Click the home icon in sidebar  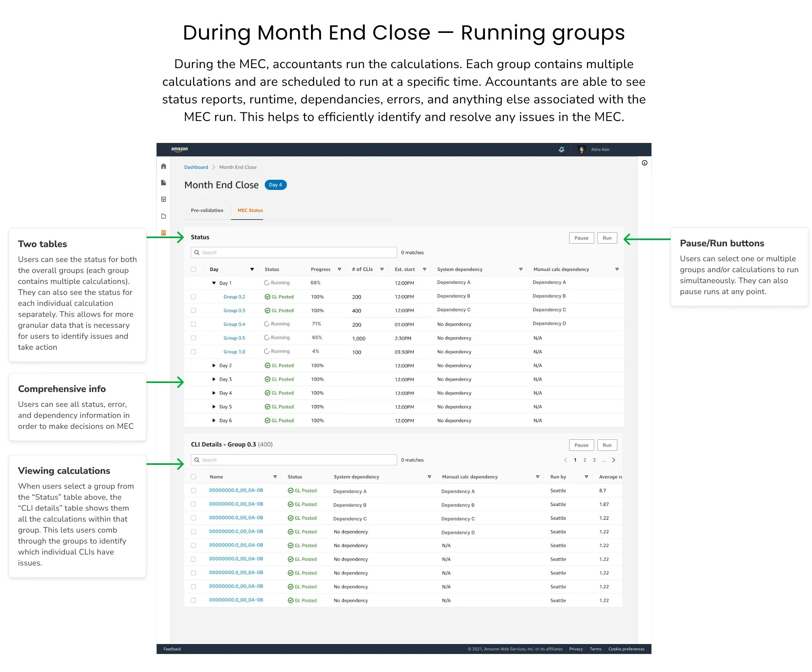click(x=163, y=166)
